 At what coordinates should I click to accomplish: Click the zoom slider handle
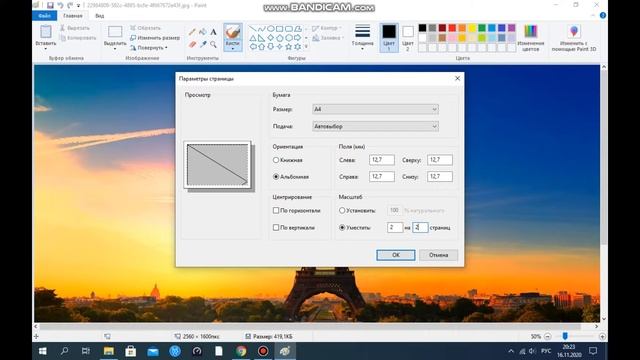(565, 336)
